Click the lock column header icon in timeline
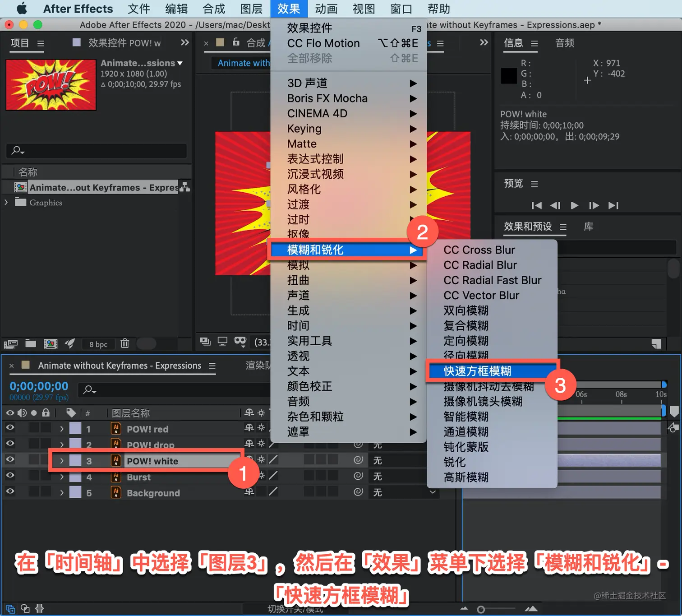The height and width of the screenshot is (616, 682). coord(46,412)
